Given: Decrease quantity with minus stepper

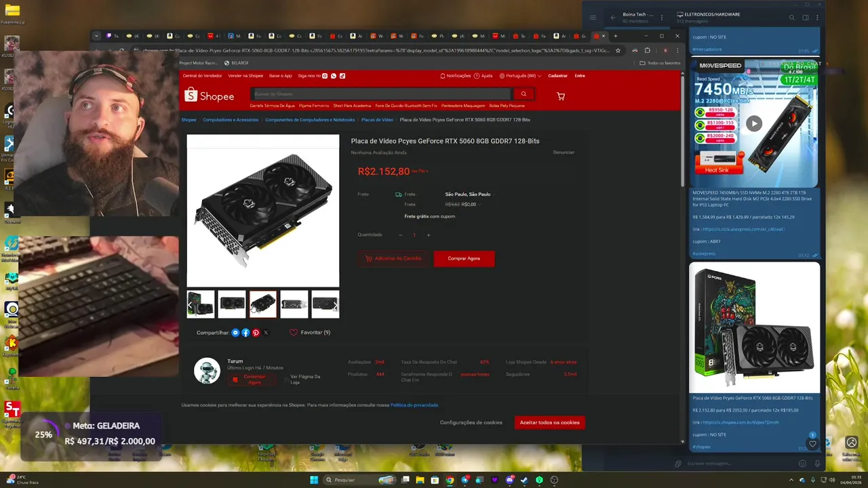Looking at the screenshot, I should click(400, 235).
